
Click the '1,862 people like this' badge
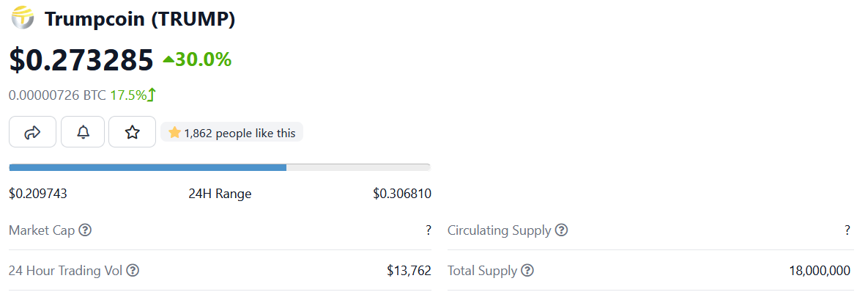pyautogui.click(x=232, y=132)
